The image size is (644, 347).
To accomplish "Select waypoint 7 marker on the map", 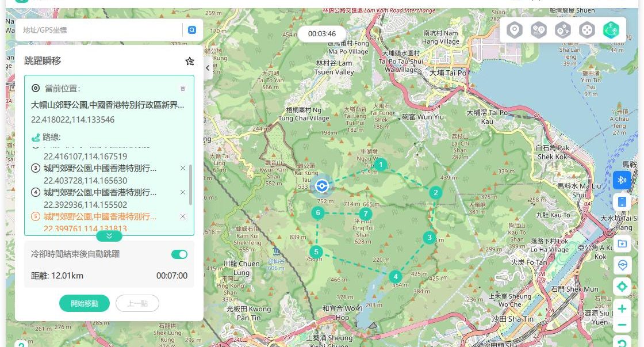I will 365,215.
